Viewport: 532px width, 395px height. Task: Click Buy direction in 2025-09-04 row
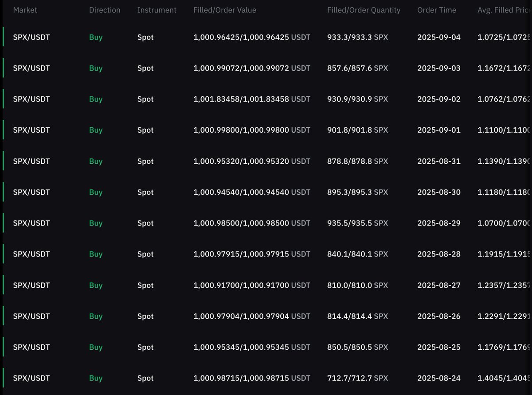point(96,37)
